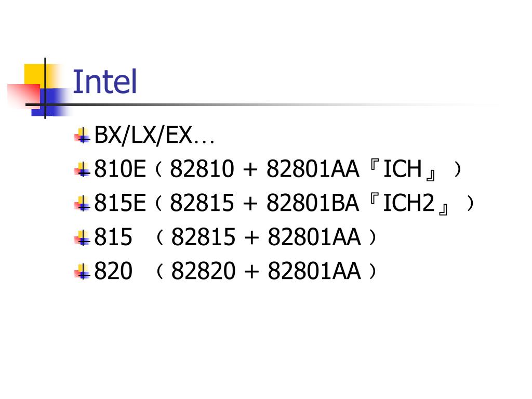Select the BX/LX/EX… text line
The width and height of the screenshot is (532, 399).
(x=154, y=135)
